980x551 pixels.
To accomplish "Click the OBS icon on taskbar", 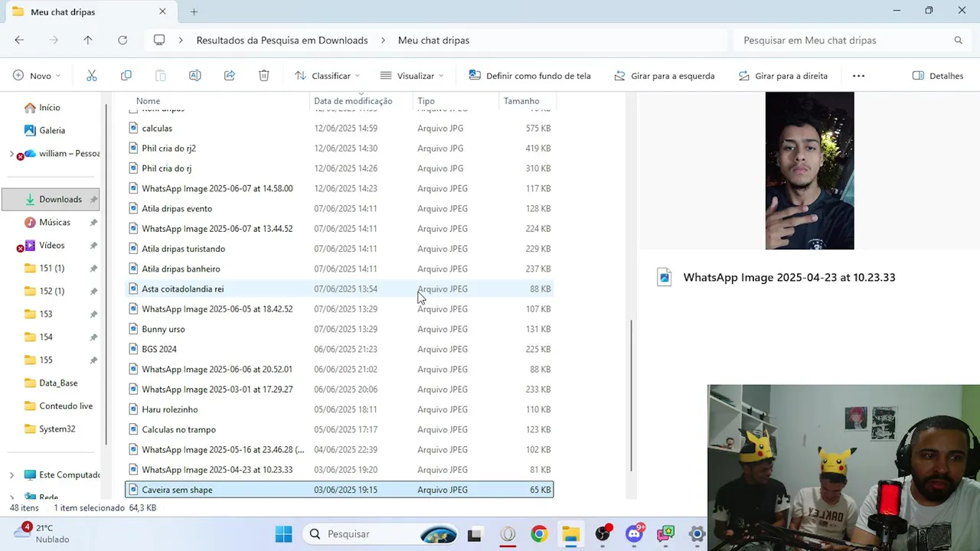I will [x=603, y=533].
